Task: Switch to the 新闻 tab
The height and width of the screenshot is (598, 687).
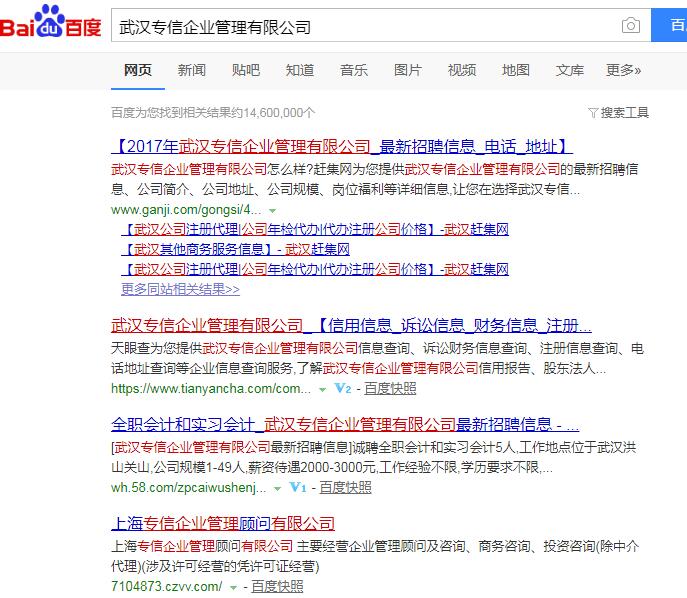Action: click(x=191, y=70)
